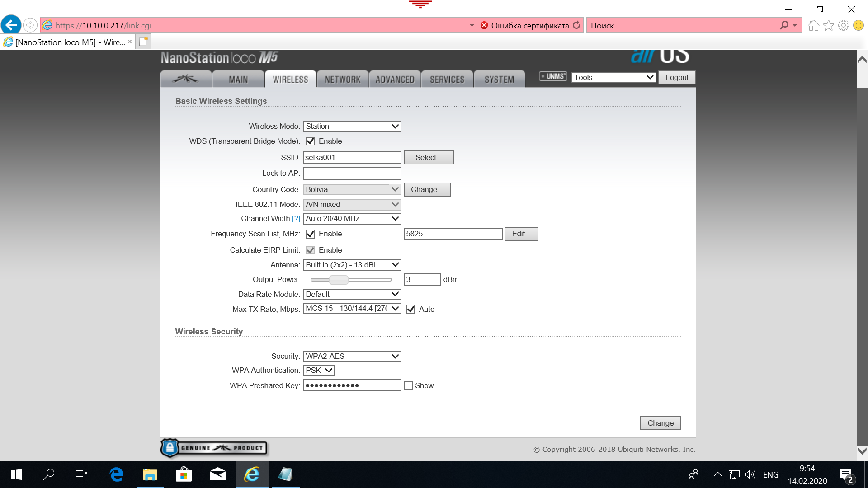Click the Output Power slider handle
Viewport: 868px width, 488px height.
(x=339, y=280)
